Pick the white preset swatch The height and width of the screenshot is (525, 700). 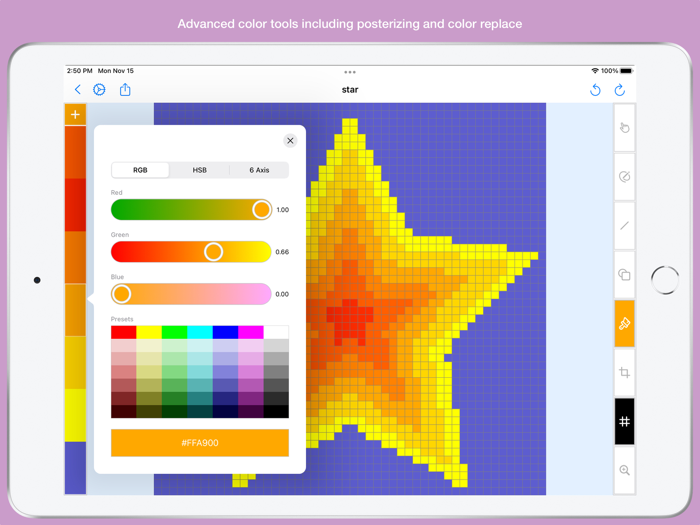276,333
